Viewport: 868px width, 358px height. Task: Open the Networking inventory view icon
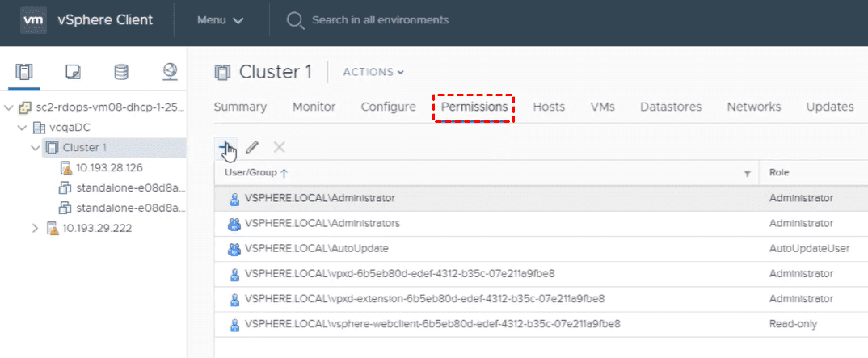point(170,72)
